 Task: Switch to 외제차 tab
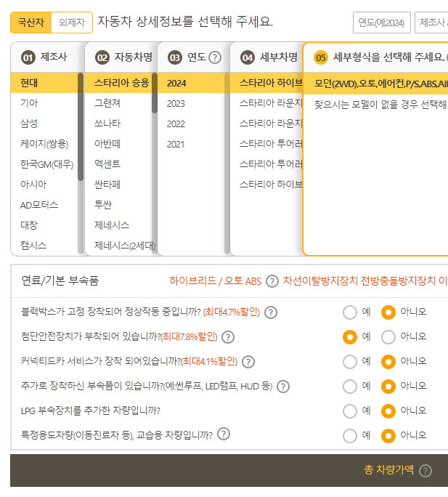click(72, 23)
